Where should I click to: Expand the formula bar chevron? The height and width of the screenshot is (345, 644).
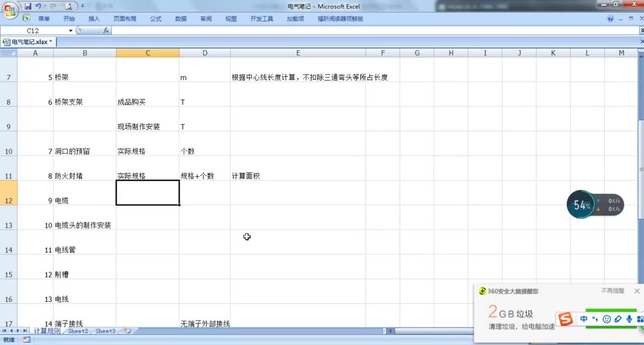click(641, 31)
